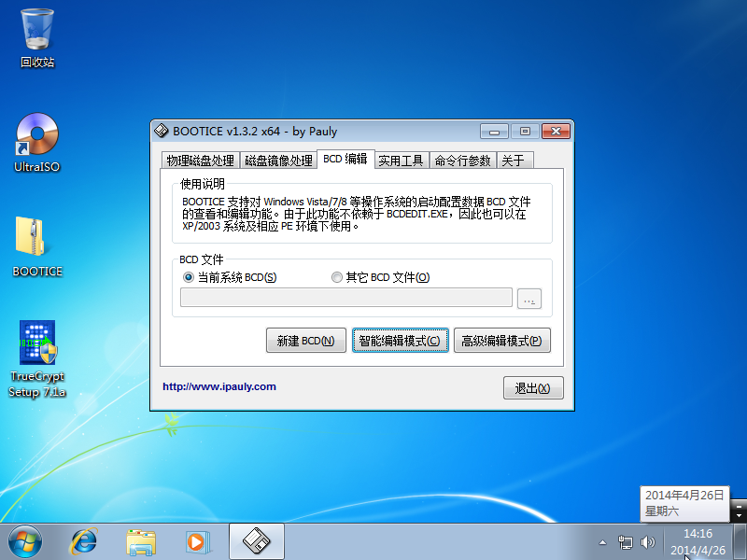Click the 退出(X) button
The height and width of the screenshot is (560, 747).
[x=533, y=388]
